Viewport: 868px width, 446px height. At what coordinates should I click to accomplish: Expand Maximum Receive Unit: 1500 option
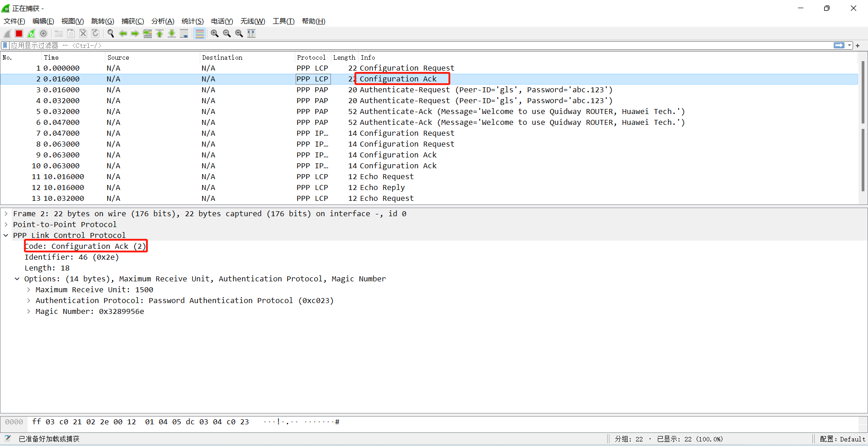pyautogui.click(x=28, y=289)
